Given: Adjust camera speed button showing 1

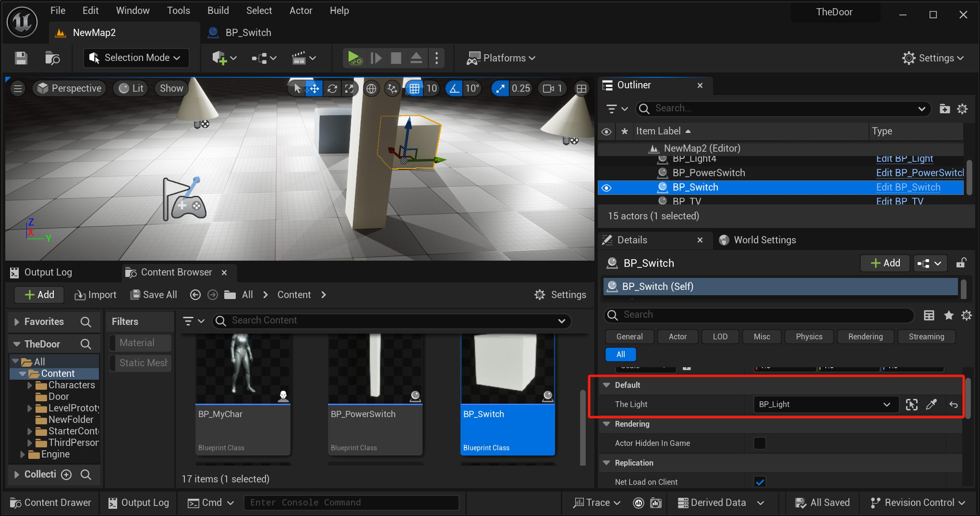Looking at the screenshot, I should (x=552, y=88).
